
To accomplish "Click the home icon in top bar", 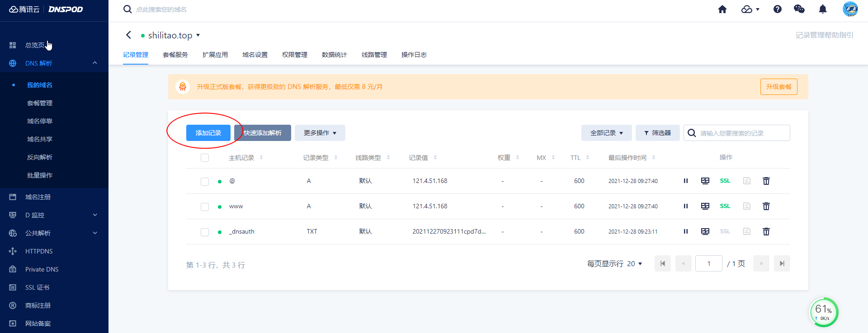I will [x=722, y=9].
